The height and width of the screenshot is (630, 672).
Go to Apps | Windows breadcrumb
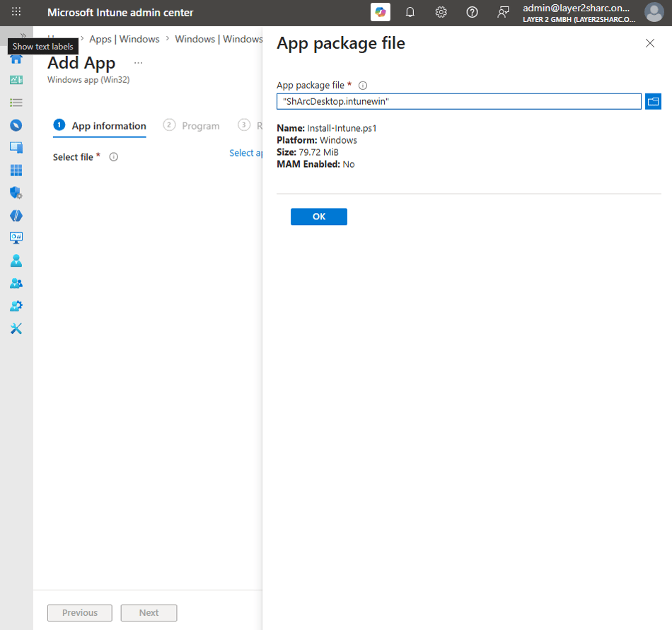124,39
